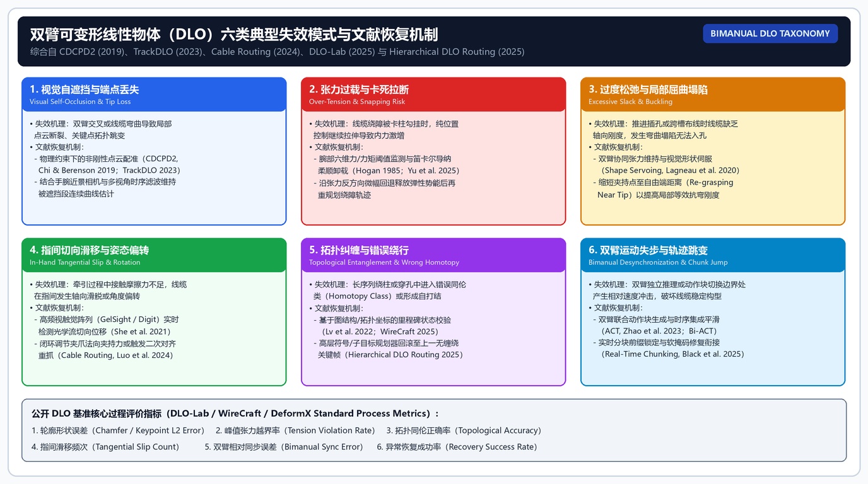Click the citation Chi & Berenson 2019；TrackDLO 2023
Image resolution: width=868 pixels, height=484 pixels.
click(109, 170)
